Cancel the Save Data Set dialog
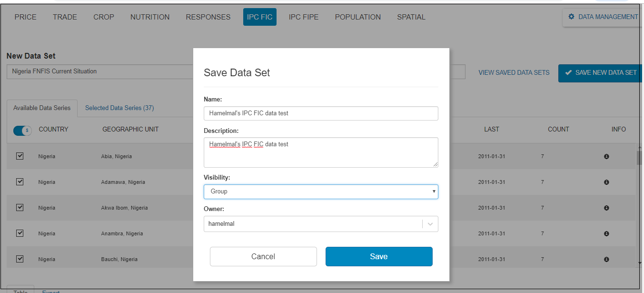Image resolution: width=644 pixels, height=293 pixels. [x=263, y=256]
